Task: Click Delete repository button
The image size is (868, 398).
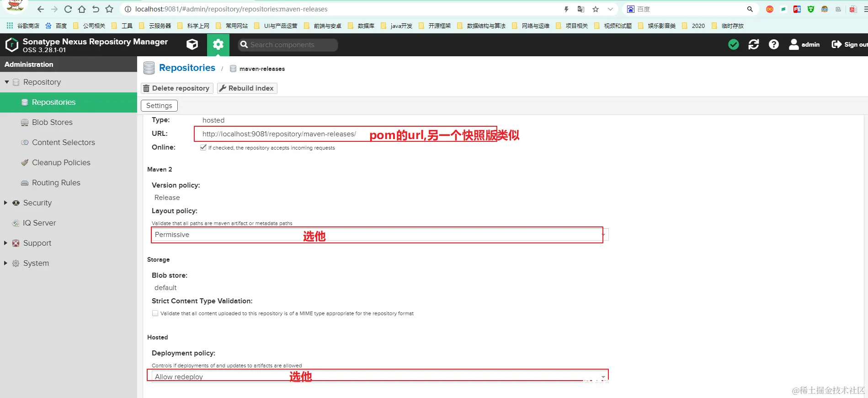Action: pyautogui.click(x=176, y=88)
